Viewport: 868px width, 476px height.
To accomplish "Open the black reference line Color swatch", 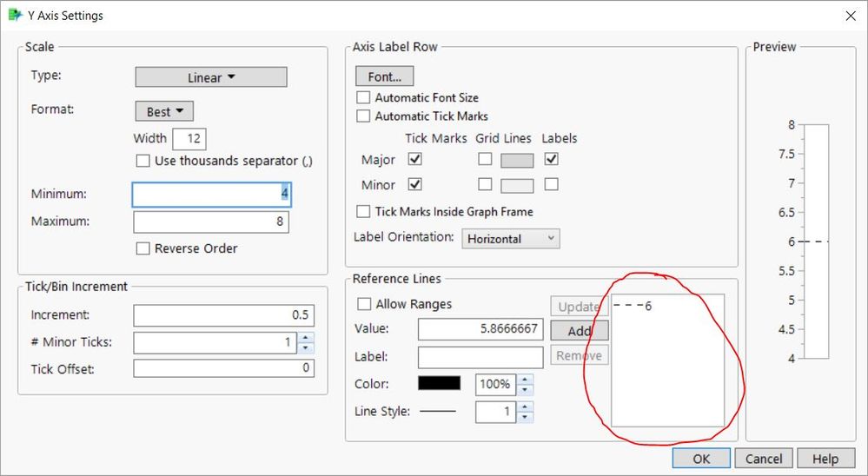I will point(439,383).
